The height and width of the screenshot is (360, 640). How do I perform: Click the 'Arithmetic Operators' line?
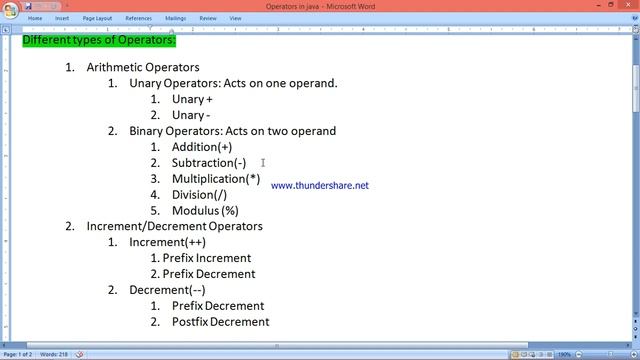coord(143,67)
